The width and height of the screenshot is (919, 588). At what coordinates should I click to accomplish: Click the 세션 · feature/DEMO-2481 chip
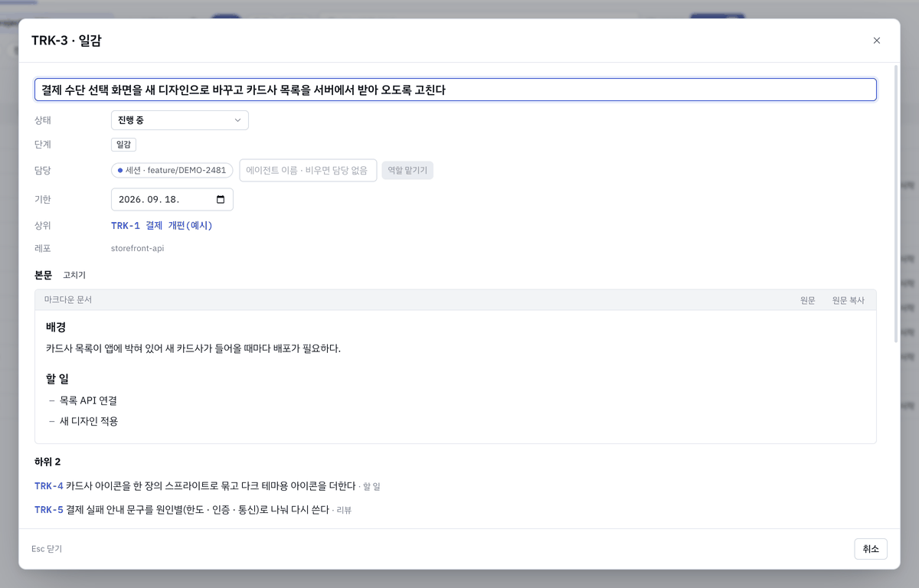click(172, 170)
